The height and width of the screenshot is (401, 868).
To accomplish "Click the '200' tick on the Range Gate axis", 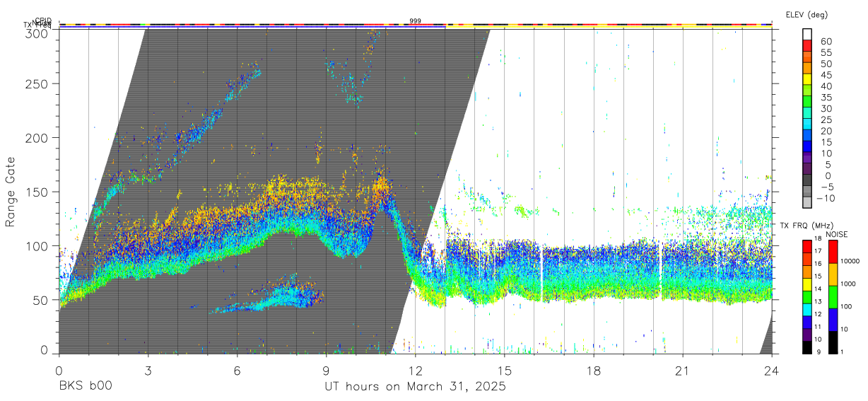I will 35,137.
